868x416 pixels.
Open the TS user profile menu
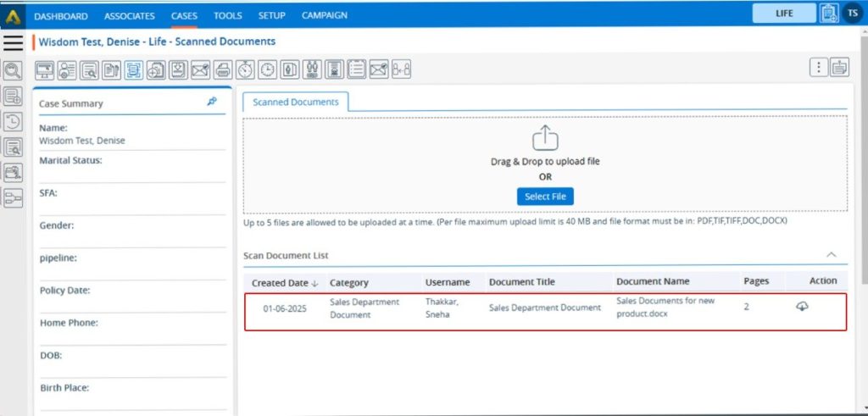pos(852,14)
